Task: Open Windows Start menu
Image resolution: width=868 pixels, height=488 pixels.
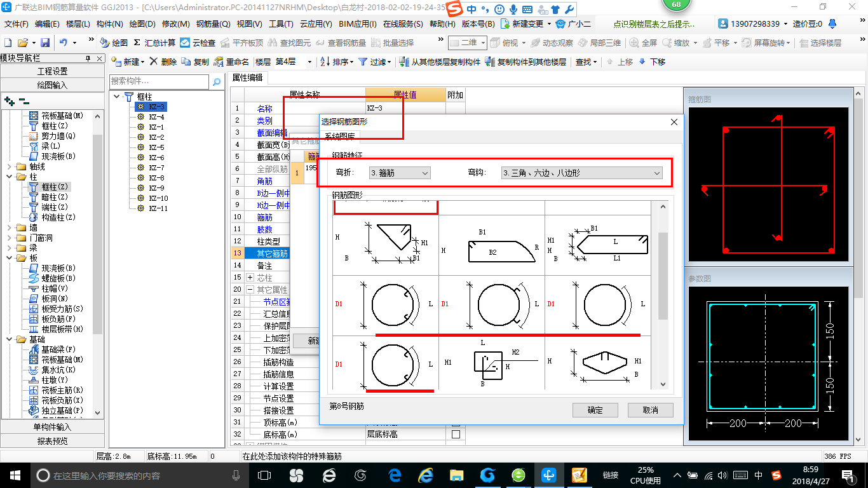Action: 14,475
